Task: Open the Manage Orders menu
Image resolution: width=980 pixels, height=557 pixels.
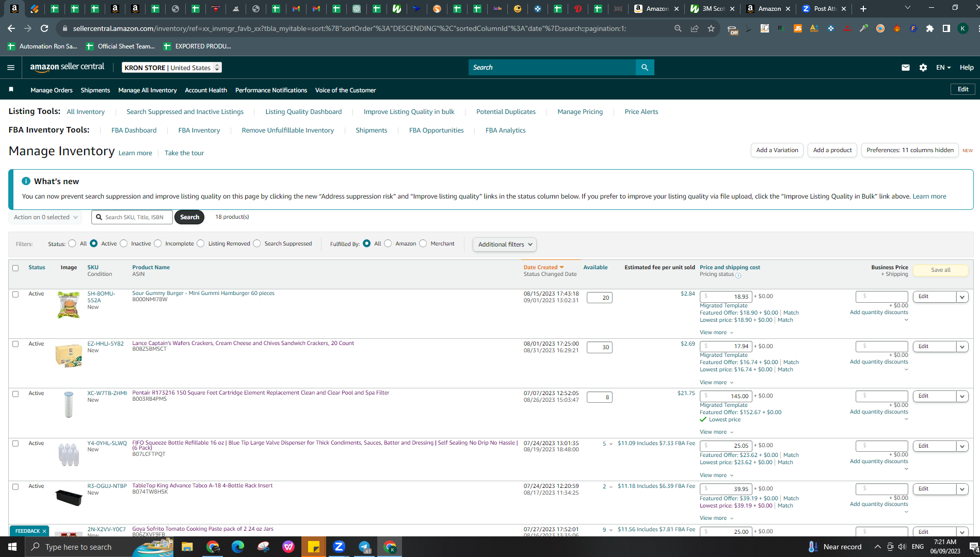Action: click(52, 90)
